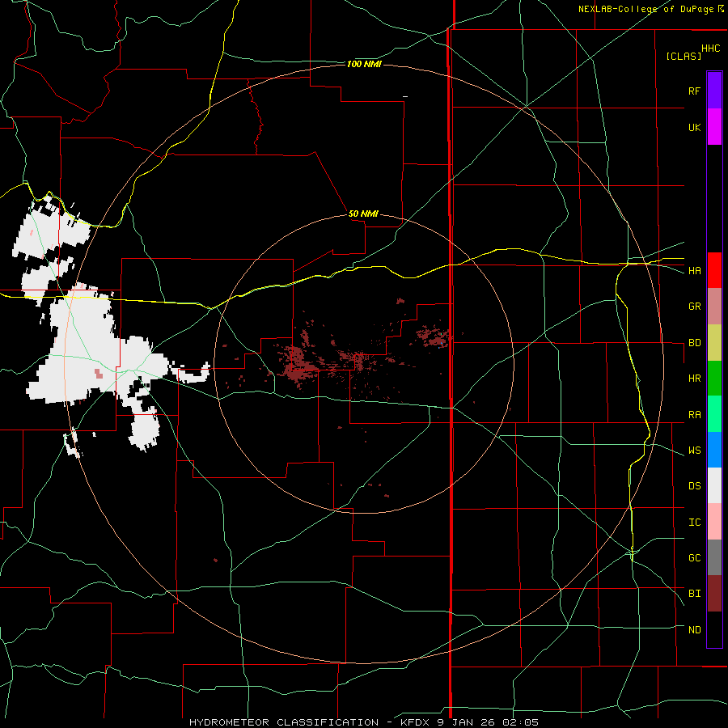Click the RA legend label
Viewport: 728px width, 728px height.
[x=694, y=415]
